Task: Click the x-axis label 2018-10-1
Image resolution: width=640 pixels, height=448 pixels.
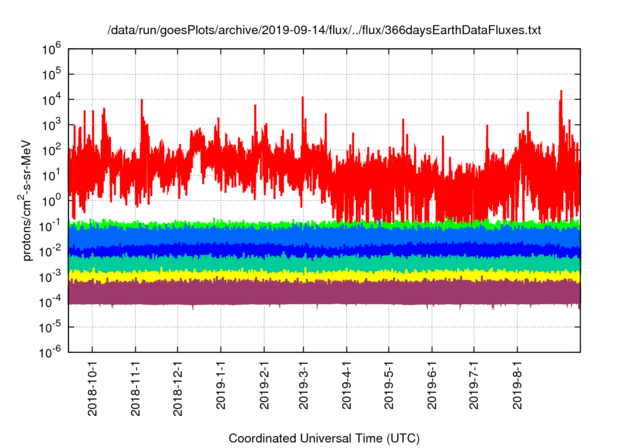Action: 93,388
